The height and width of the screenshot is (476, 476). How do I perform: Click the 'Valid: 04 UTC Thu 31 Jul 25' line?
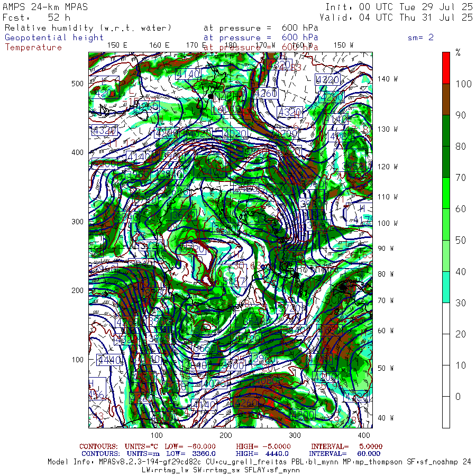point(396,17)
